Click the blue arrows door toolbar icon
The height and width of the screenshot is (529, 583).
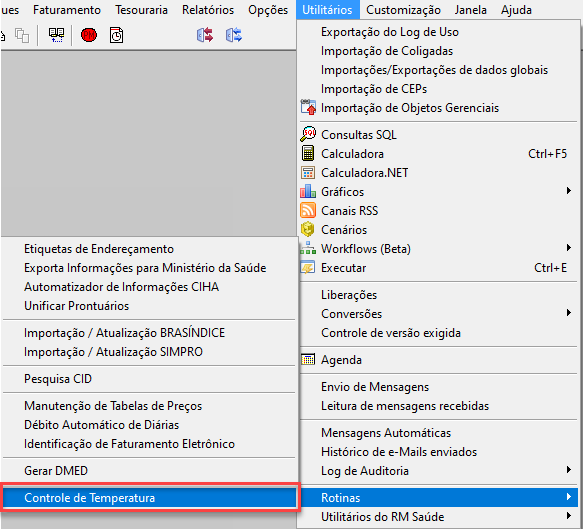pos(234,35)
